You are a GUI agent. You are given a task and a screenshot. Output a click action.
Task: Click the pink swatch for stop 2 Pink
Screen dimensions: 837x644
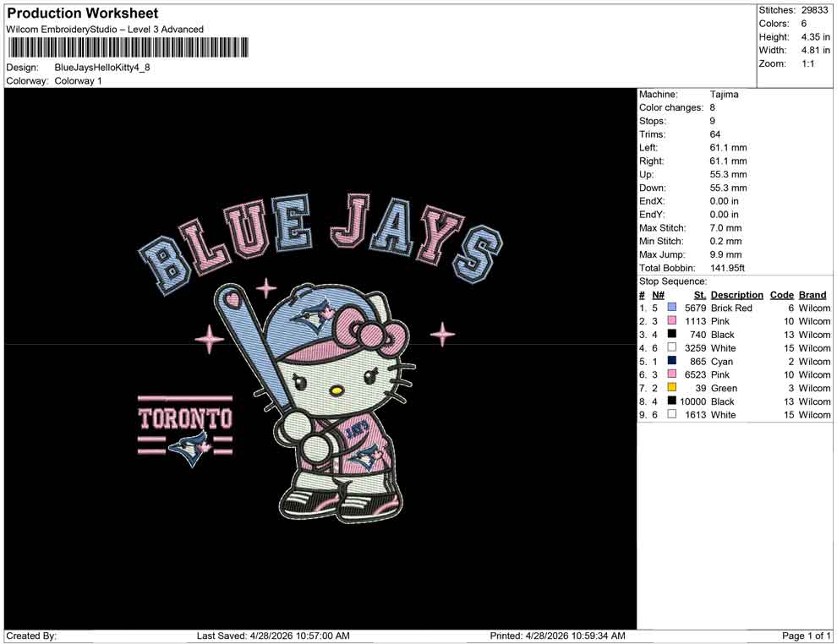[x=672, y=320]
